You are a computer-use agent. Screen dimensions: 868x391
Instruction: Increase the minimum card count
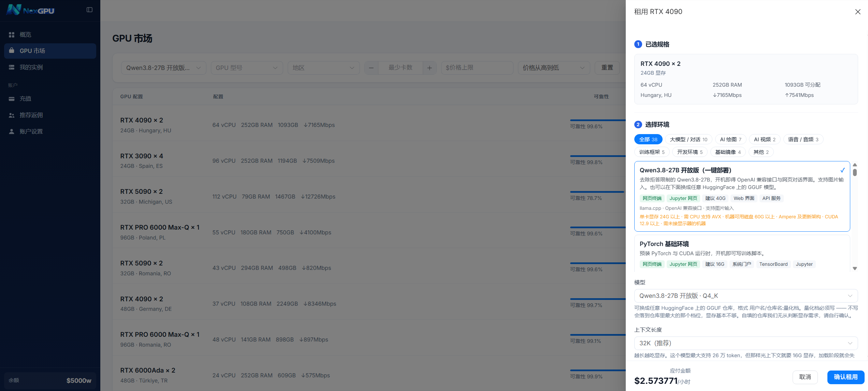click(x=430, y=68)
